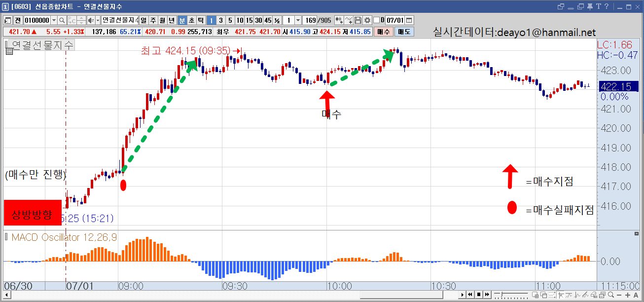Image resolution: width=644 pixels, height=302 pixels.
Task: Open the calendar date picker icon
Action: 409,20
